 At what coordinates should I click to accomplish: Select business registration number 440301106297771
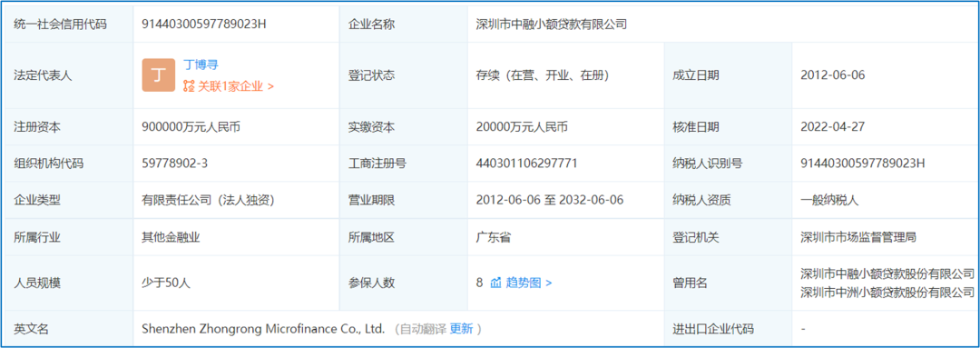tap(526, 164)
